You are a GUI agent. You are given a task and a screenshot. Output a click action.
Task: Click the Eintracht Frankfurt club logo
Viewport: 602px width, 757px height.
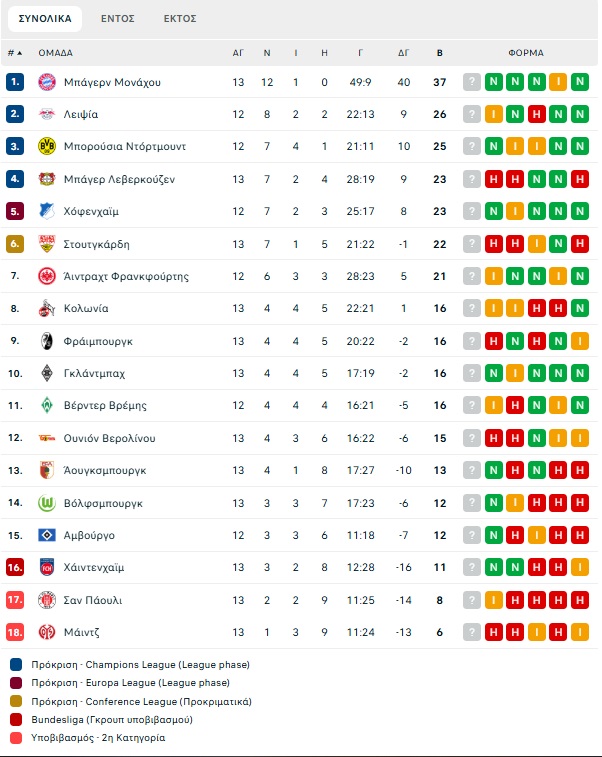coord(47,276)
